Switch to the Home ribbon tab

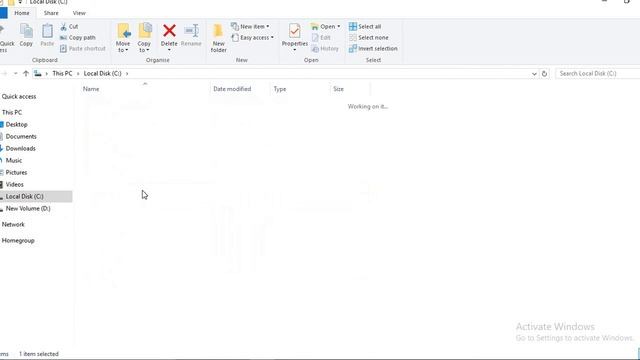[22, 13]
